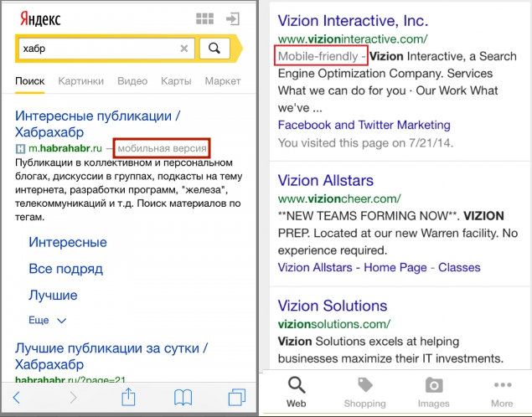Tap the Habrahabr snippet beginning 'Публикации в коллективном'
Screen dimensions: 532x417
coord(129,190)
